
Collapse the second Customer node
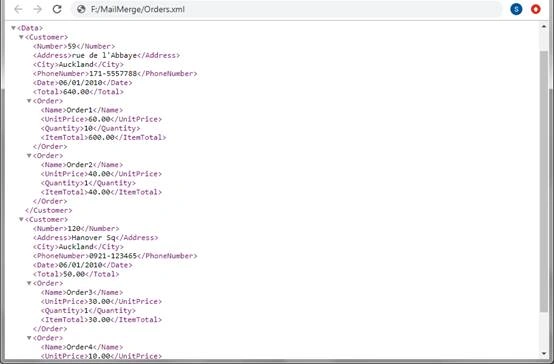pyautogui.click(x=21, y=219)
